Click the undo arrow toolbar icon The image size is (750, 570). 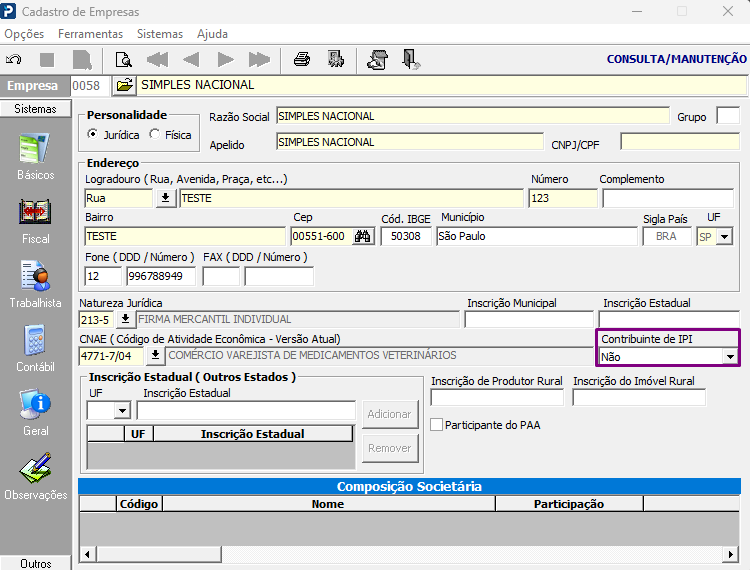pos(13,60)
